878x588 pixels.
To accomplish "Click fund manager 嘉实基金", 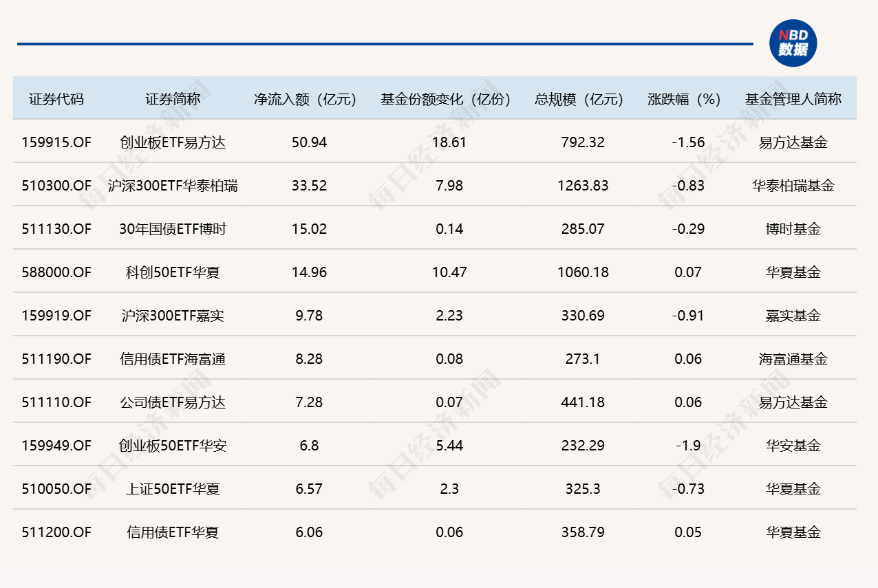I will [793, 316].
